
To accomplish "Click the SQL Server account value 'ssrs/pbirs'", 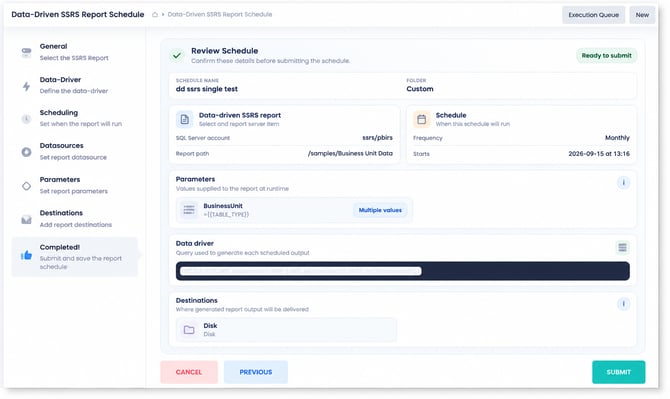I will pyautogui.click(x=377, y=138).
